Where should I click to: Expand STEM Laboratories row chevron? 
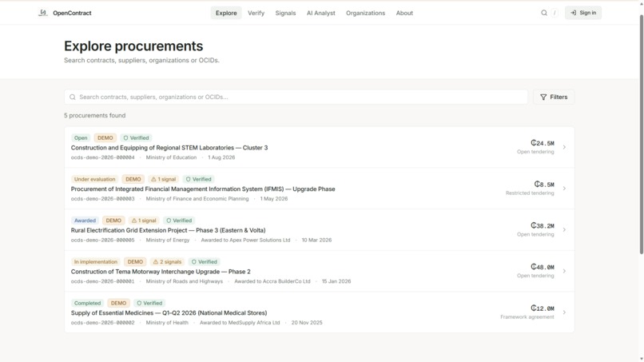(564, 147)
